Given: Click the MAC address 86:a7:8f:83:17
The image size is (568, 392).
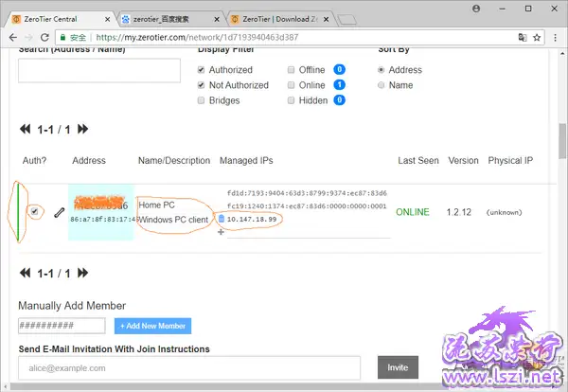Looking at the screenshot, I should pyautogui.click(x=102, y=219).
